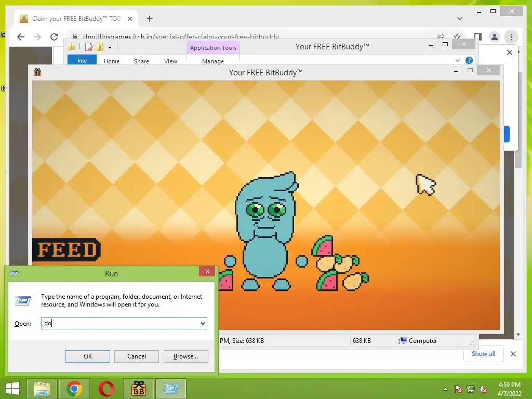Open File Explorer from taskbar
This screenshot has height=399, width=532.
[42, 389]
